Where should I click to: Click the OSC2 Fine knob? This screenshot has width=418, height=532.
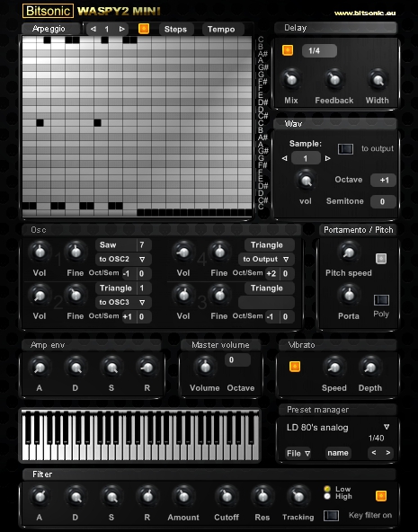[76, 295]
